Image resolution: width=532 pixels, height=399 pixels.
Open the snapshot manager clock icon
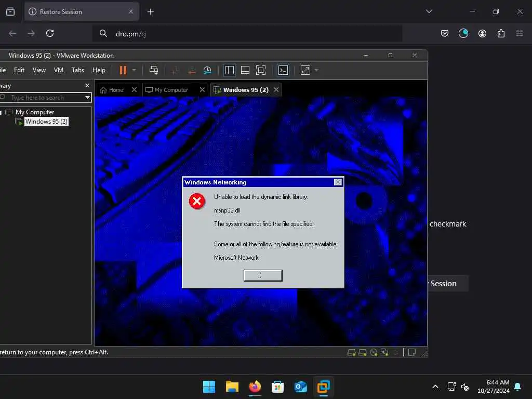(x=207, y=70)
